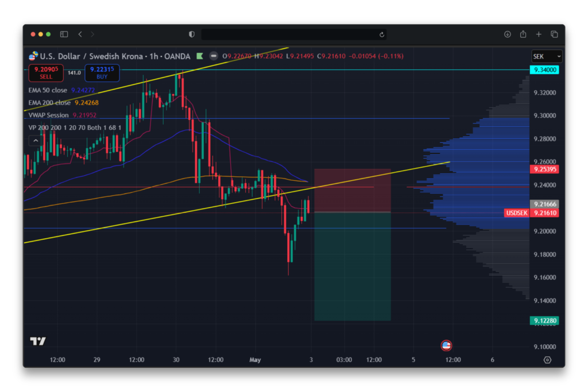Click the USDSEK 9.21610 current price label
This screenshot has height=392, width=588.
(531, 213)
